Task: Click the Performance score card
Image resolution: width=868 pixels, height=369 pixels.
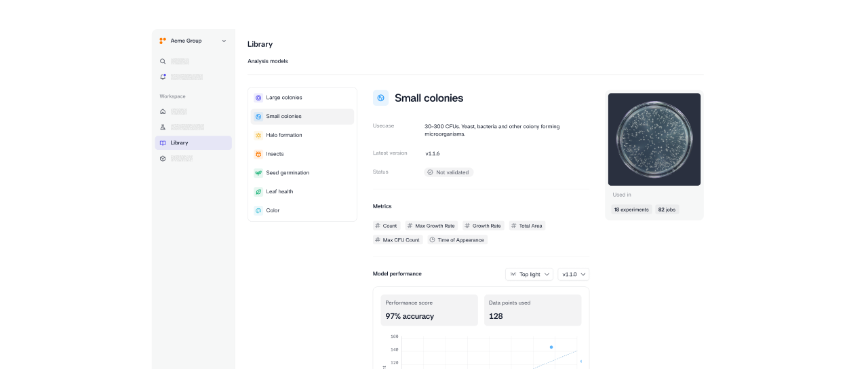Action: pos(429,310)
